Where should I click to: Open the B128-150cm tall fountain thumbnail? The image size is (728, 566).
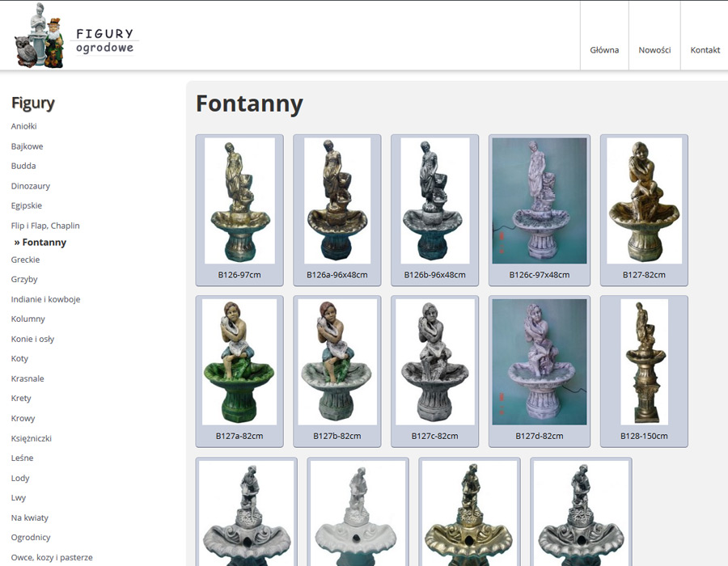click(644, 362)
